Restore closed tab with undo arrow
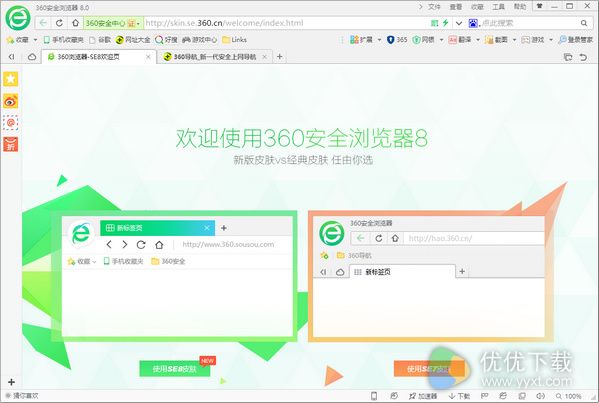 (583, 57)
